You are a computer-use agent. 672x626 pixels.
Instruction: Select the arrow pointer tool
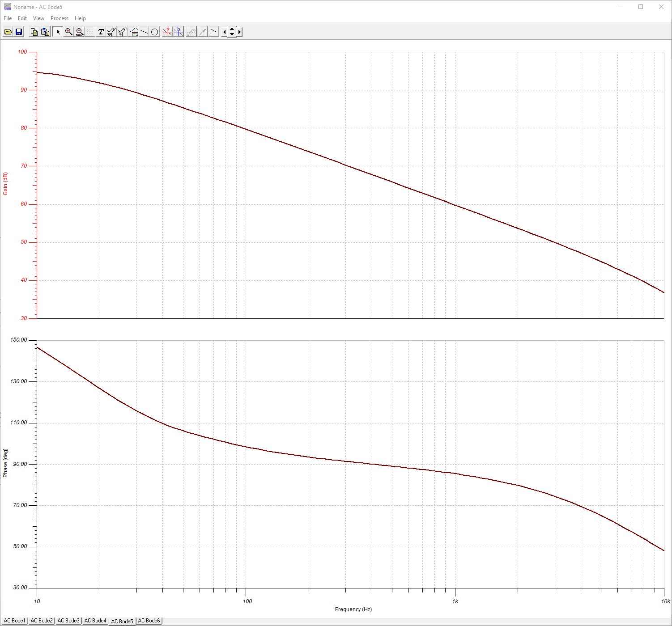click(58, 32)
